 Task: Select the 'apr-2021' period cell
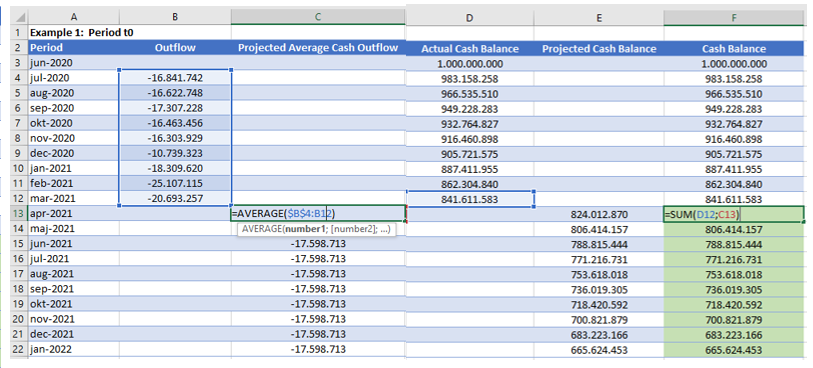pos(74,213)
